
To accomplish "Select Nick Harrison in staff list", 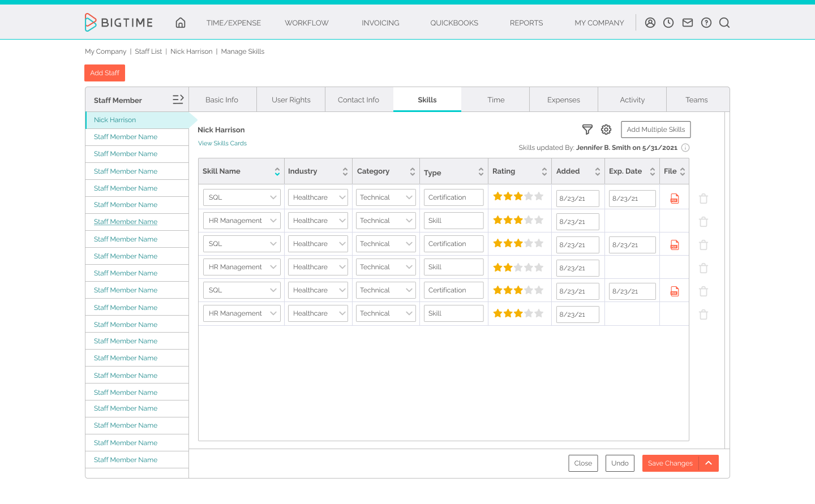I will (137, 120).
